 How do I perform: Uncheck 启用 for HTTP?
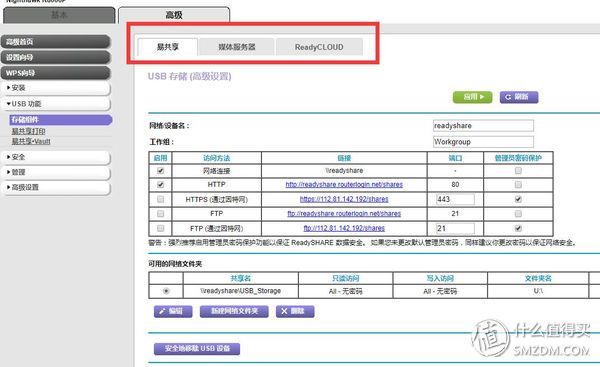point(160,185)
